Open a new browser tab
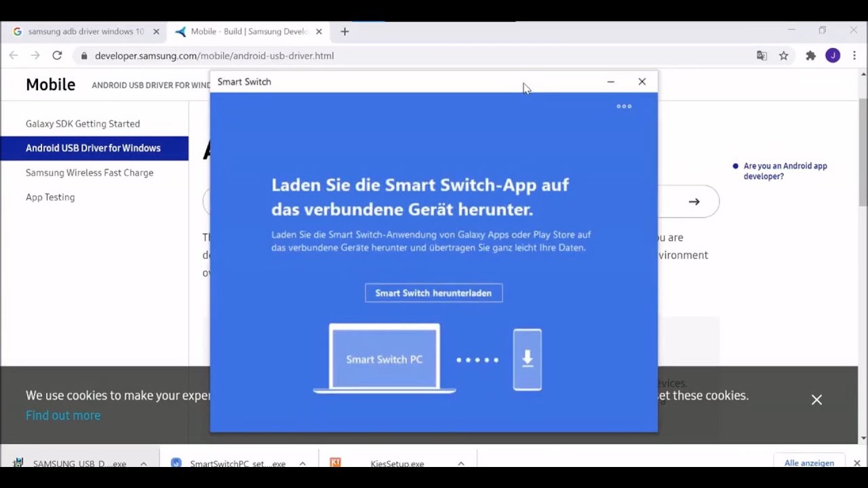Image resolution: width=868 pixels, height=488 pixels. [344, 31]
